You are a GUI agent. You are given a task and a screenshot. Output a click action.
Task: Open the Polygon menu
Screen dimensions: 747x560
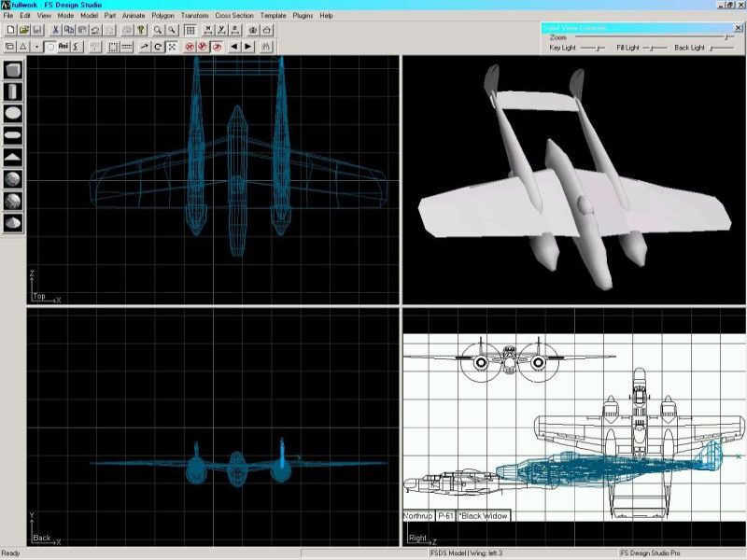(x=164, y=16)
